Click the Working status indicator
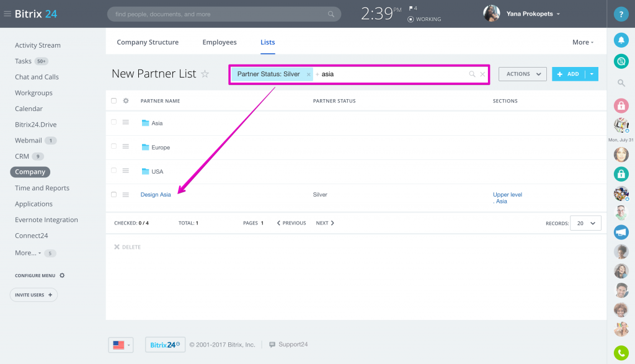The image size is (635, 364). click(x=424, y=19)
